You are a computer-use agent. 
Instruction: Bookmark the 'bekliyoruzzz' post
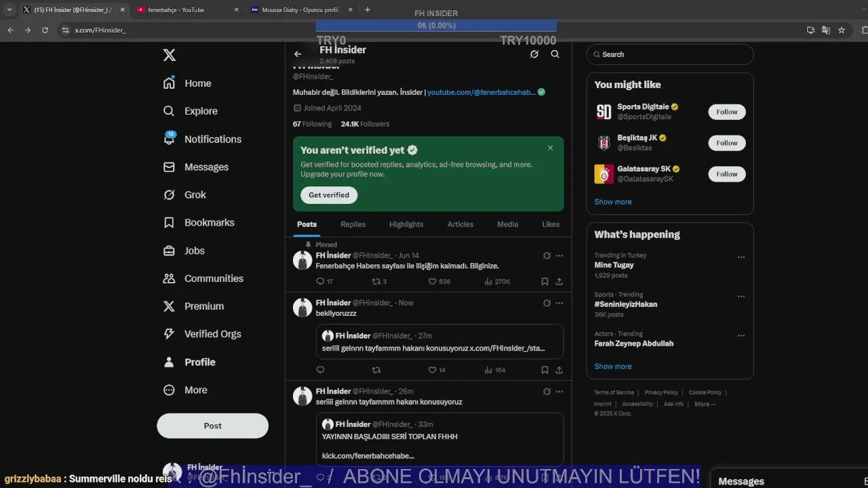point(545,370)
